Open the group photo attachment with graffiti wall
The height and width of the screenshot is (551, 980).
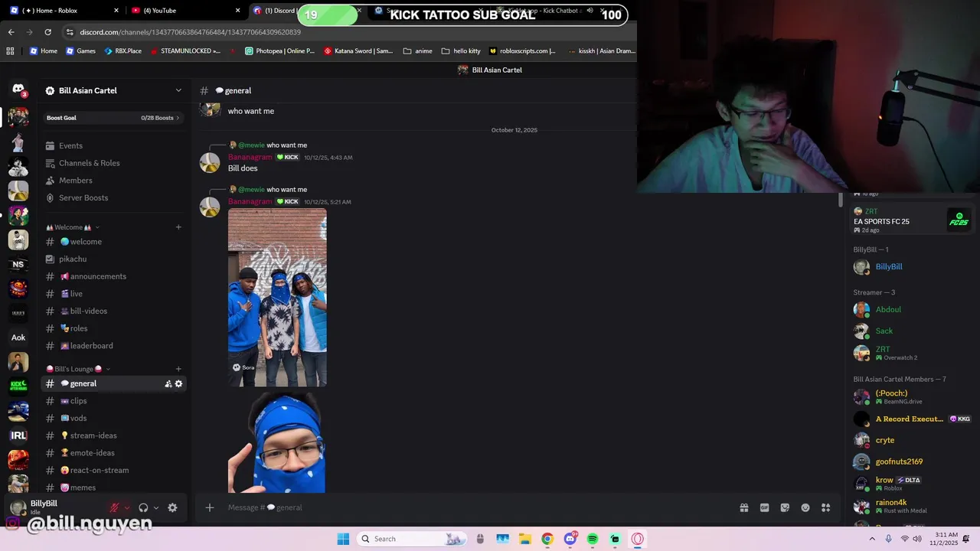pos(277,298)
